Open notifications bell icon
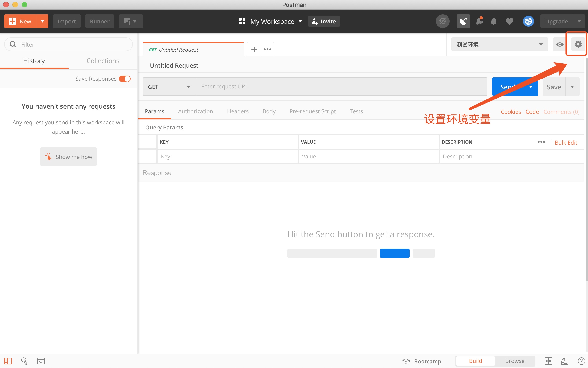The height and width of the screenshot is (368, 588). pyautogui.click(x=494, y=21)
